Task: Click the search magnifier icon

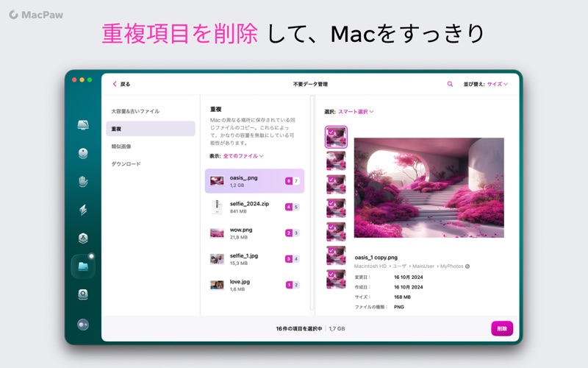Action: 450,84
